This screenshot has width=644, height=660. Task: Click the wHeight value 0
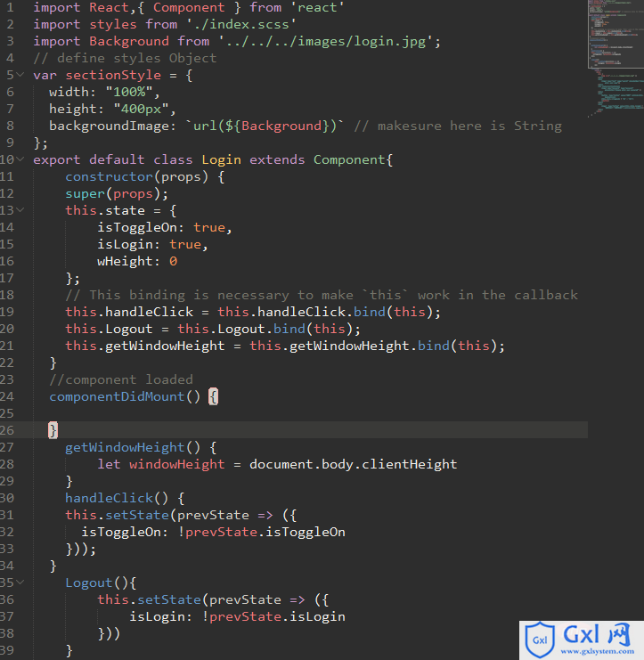point(173,261)
